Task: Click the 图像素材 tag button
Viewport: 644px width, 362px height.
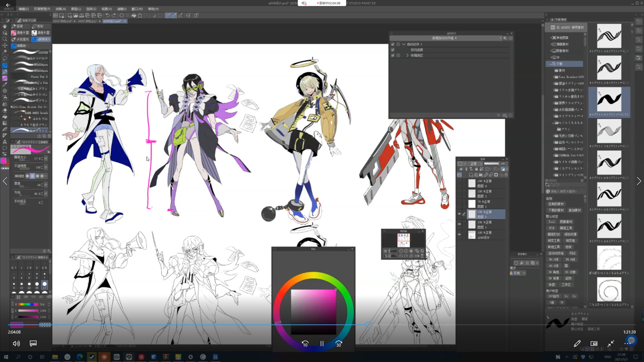Action: click(566, 222)
